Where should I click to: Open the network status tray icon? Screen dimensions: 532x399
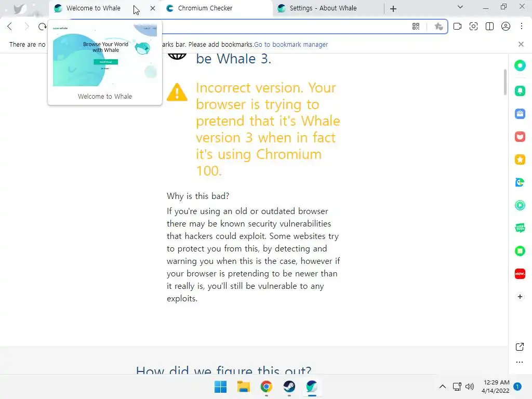pyautogui.click(x=457, y=387)
